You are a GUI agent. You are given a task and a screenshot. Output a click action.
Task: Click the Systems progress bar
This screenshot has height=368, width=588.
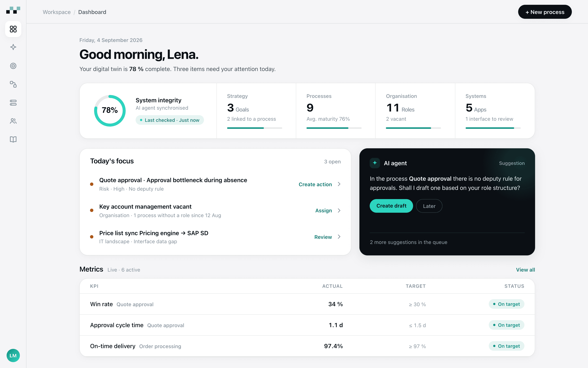[x=493, y=128]
